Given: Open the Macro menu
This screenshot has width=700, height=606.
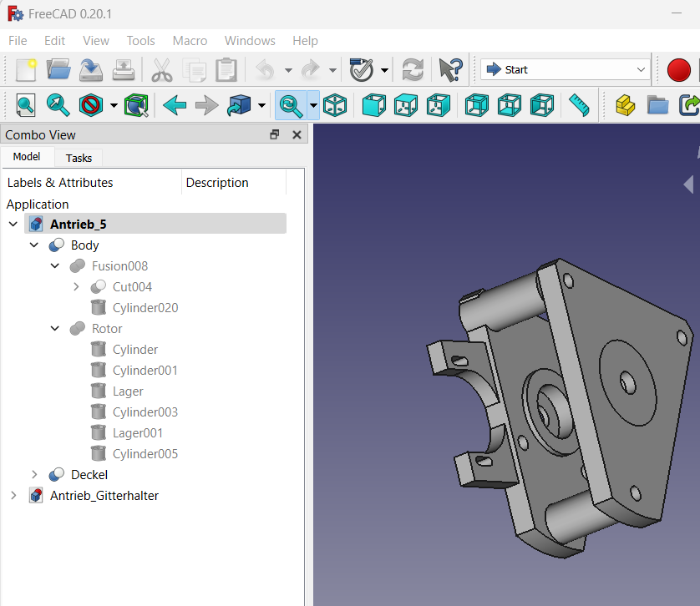Looking at the screenshot, I should [190, 41].
